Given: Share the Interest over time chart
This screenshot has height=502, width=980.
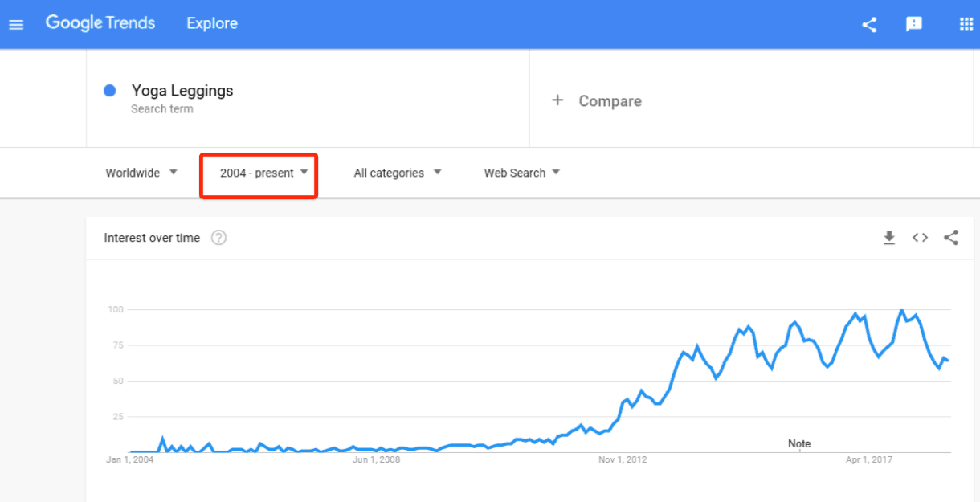Looking at the screenshot, I should click(x=951, y=238).
